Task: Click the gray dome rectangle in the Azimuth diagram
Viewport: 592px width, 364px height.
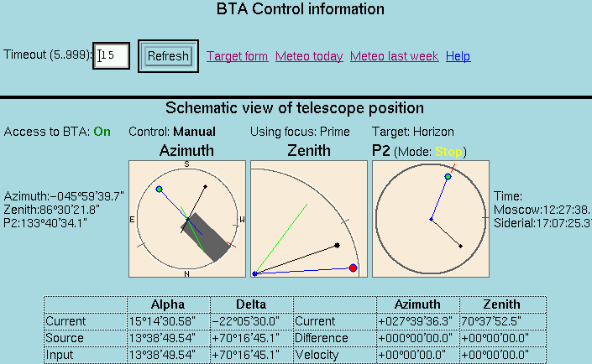Action: click(x=206, y=237)
